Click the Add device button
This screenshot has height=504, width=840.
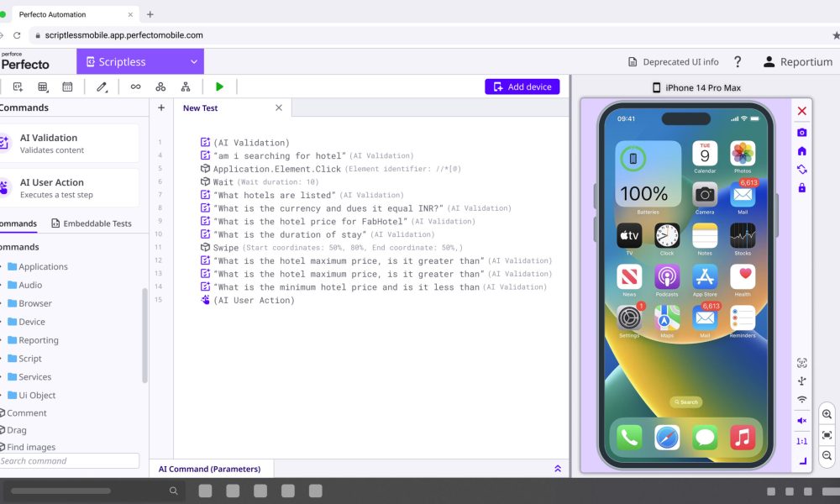tap(522, 87)
